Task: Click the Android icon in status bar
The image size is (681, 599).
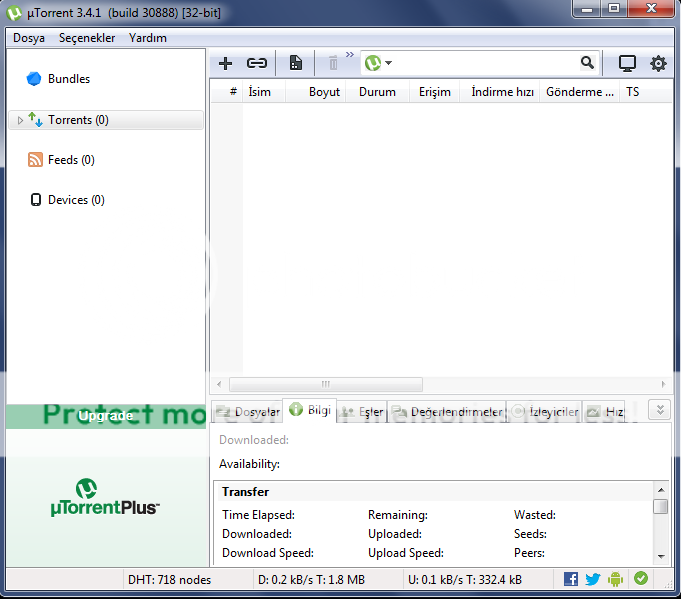Action: tap(616, 579)
